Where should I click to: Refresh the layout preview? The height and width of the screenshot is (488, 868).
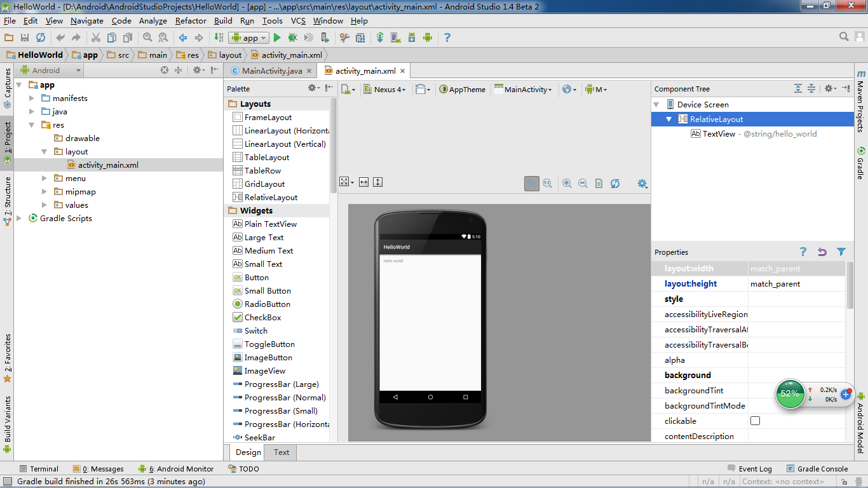pos(614,184)
